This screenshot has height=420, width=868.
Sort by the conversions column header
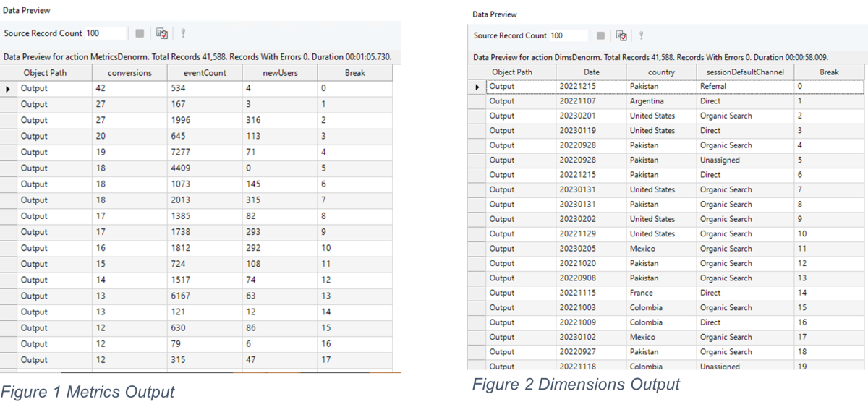pyautogui.click(x=129, y=72)
